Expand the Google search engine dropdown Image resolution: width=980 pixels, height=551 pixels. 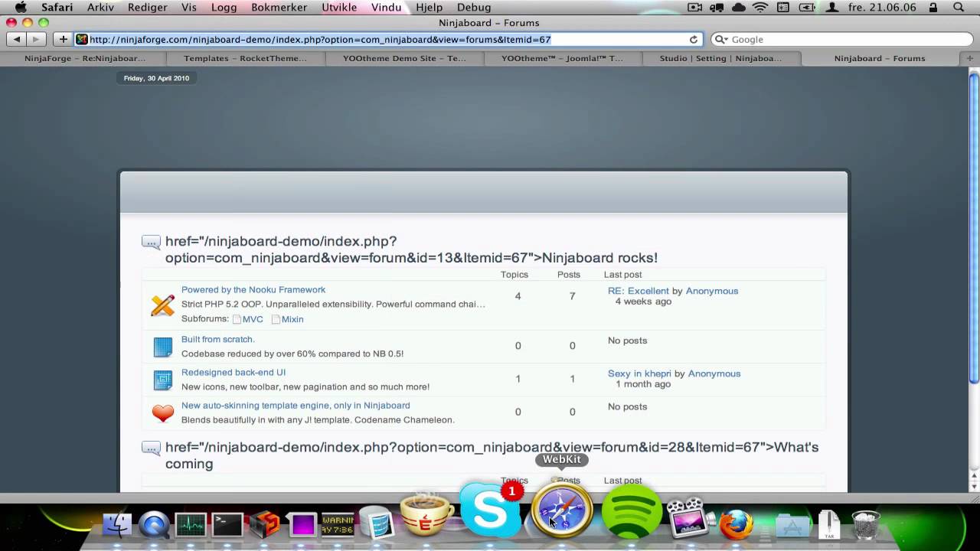click(720, 39)
